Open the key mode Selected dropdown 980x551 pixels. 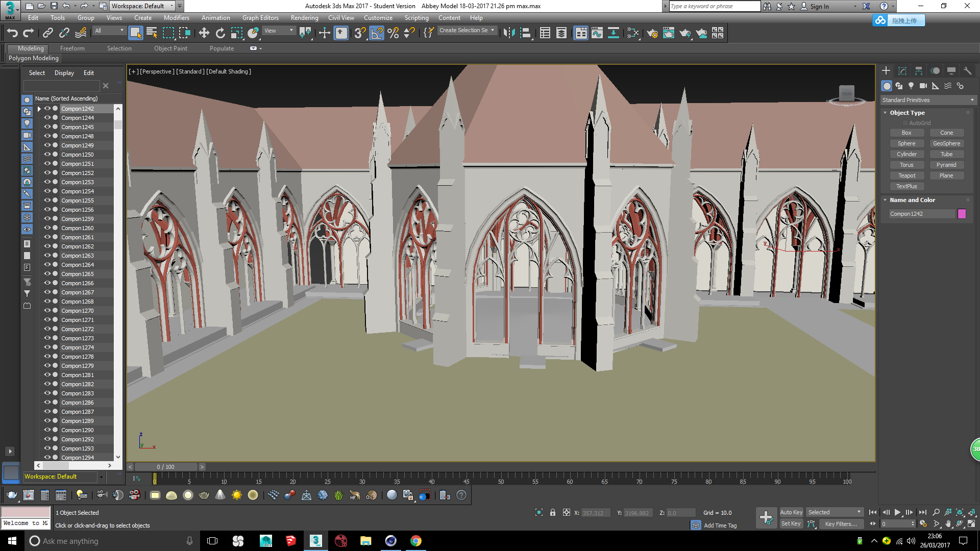[x=835, y=512]
